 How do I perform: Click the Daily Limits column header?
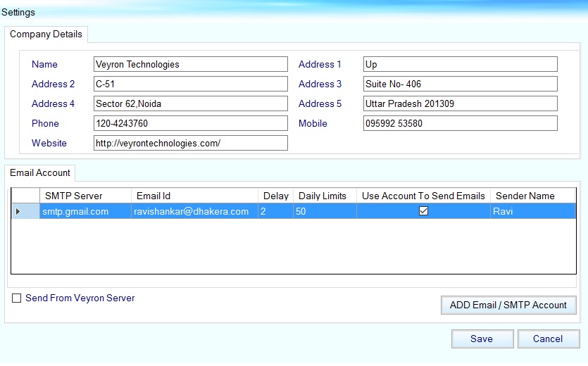pos(324,196)
